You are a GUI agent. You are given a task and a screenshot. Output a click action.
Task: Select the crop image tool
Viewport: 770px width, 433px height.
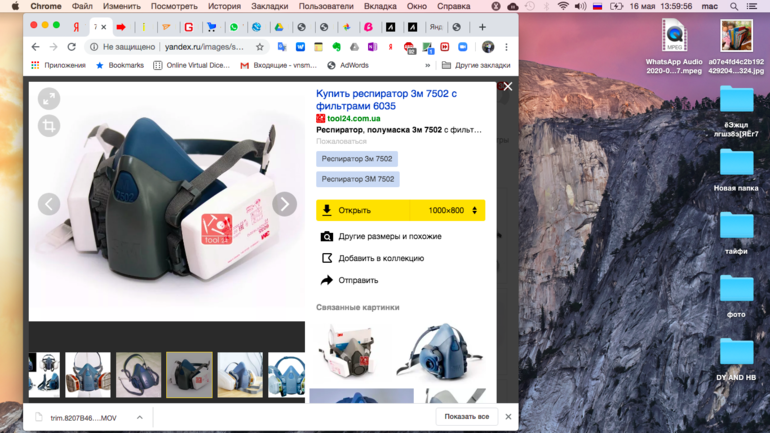pos(49,126)
